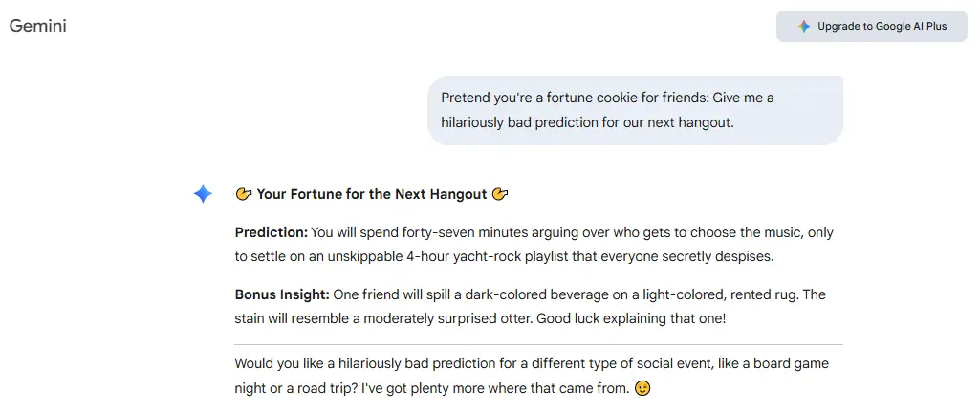Click the horizontal divider line in response

tap(538, 344)
